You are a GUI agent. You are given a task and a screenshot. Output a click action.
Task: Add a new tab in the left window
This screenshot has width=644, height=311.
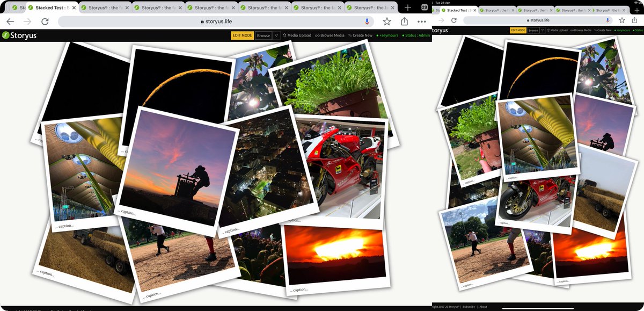point(408,8)
